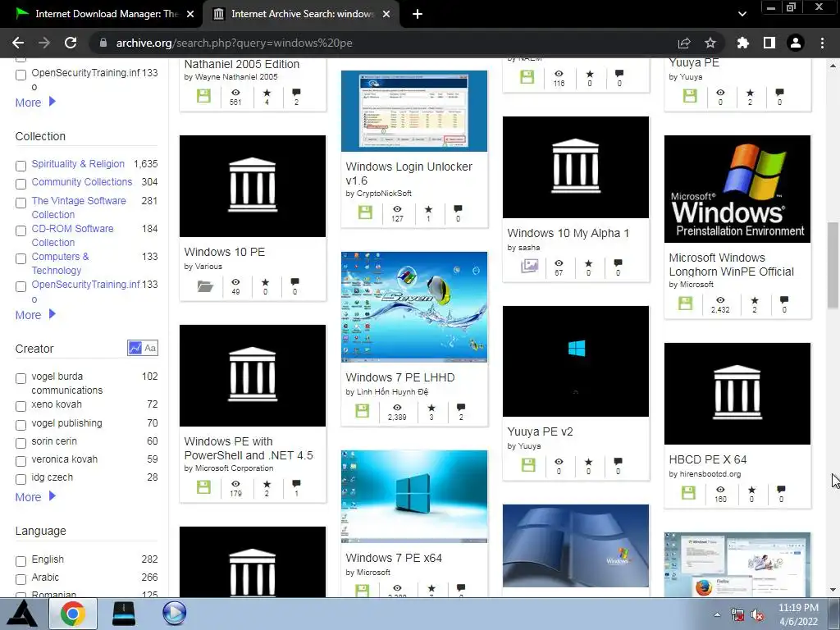Click the folder icon under Windows 10 PE

pos(204,286)
